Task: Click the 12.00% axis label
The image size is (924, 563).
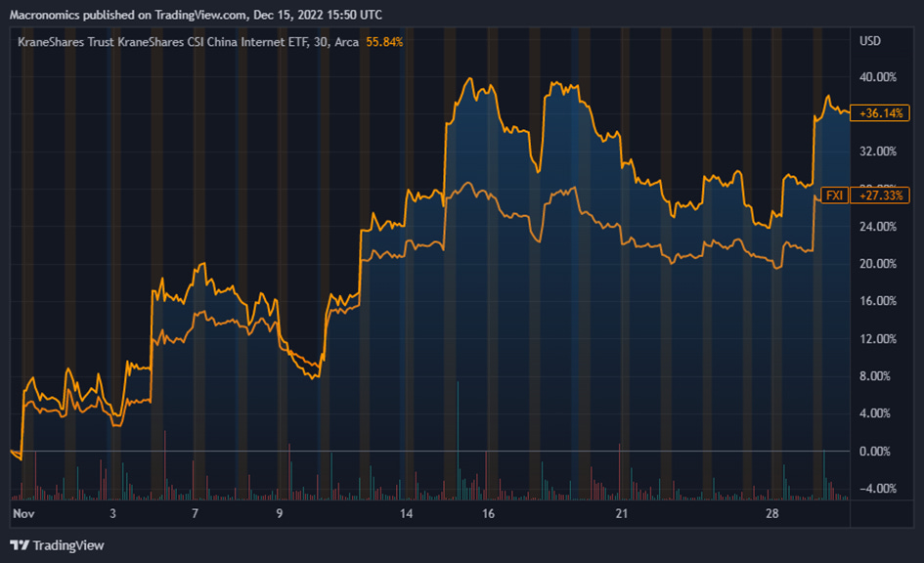Action: coord(877,339)
